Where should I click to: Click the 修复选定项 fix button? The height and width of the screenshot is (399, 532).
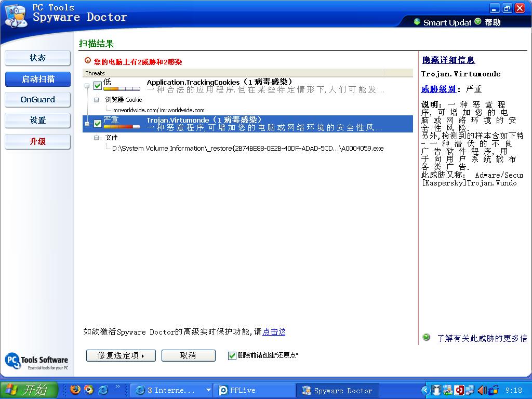tap(121, 355)
